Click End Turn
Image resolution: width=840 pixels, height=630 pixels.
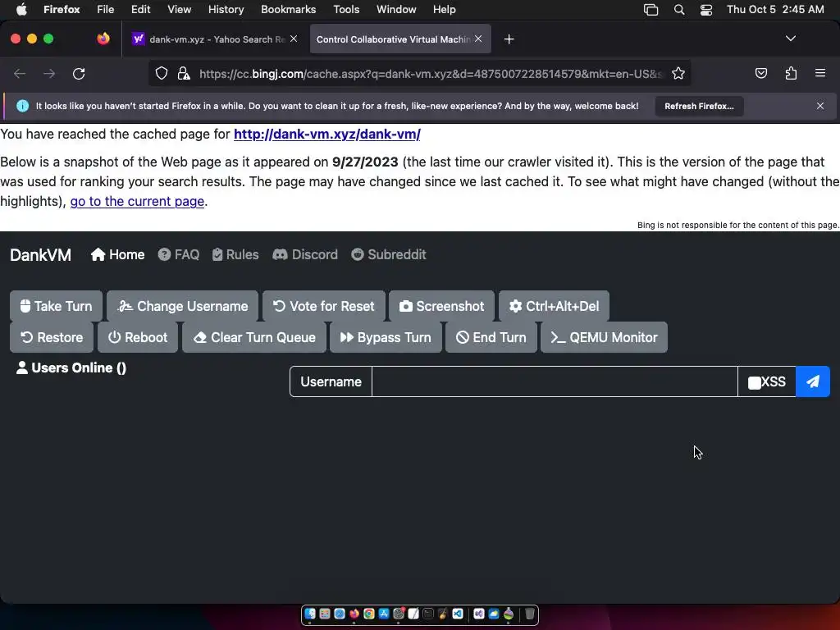(x=491, y=337)
